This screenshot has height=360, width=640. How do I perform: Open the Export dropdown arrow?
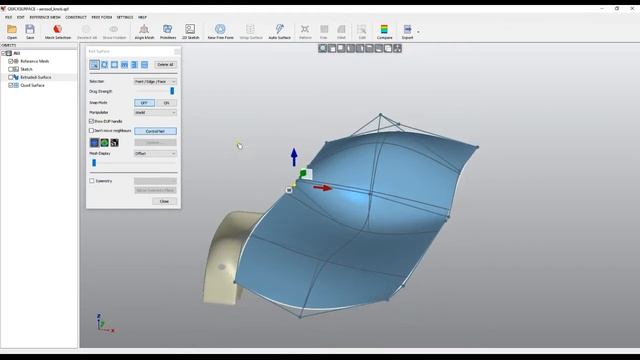[x=418, y=32]
